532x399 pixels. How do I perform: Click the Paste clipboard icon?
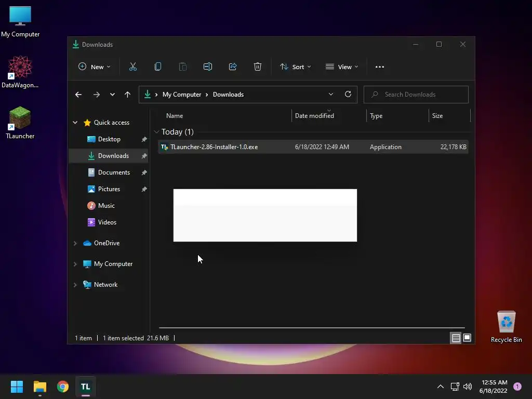click(182, 67)
